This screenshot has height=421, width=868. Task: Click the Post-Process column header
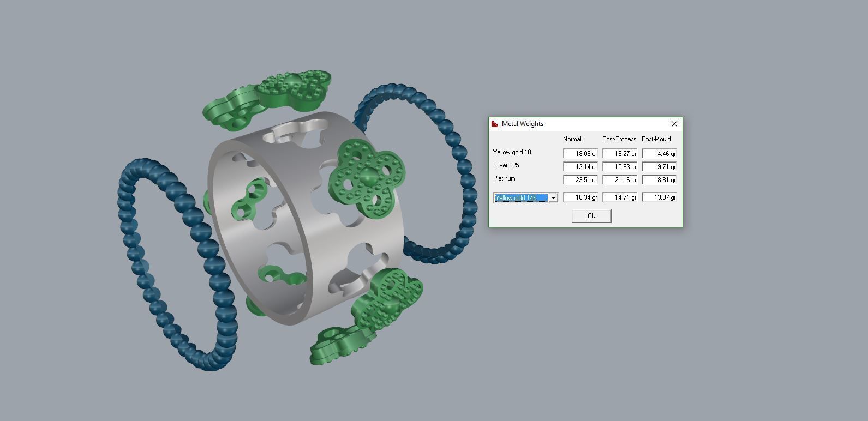click(x=619, y=139)
